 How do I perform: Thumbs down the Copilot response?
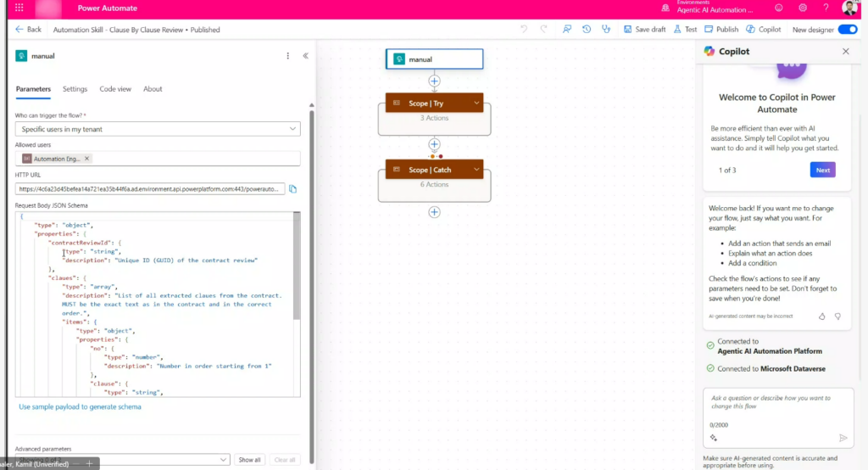click(x=837, y=316)
